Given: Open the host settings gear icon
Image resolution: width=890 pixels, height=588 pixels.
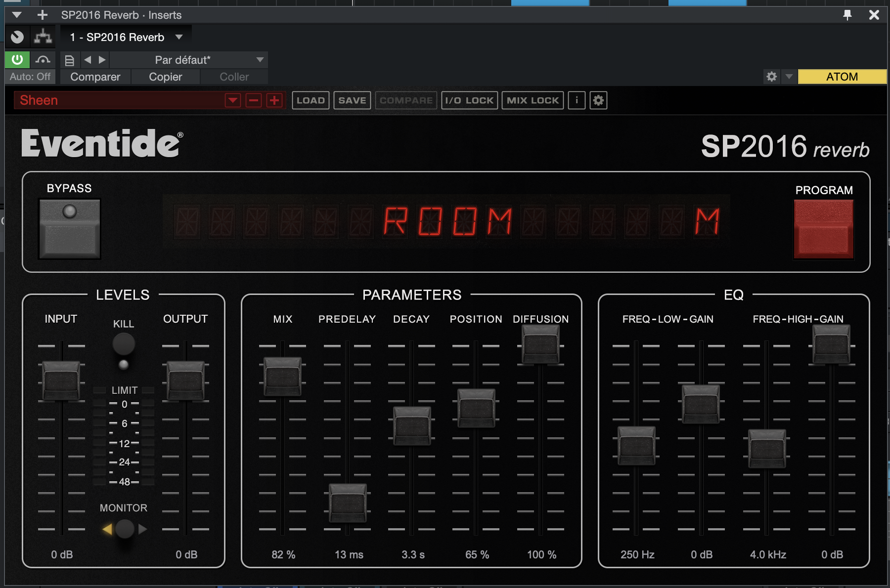Looking at the screenshot, I should coord(772,77).
